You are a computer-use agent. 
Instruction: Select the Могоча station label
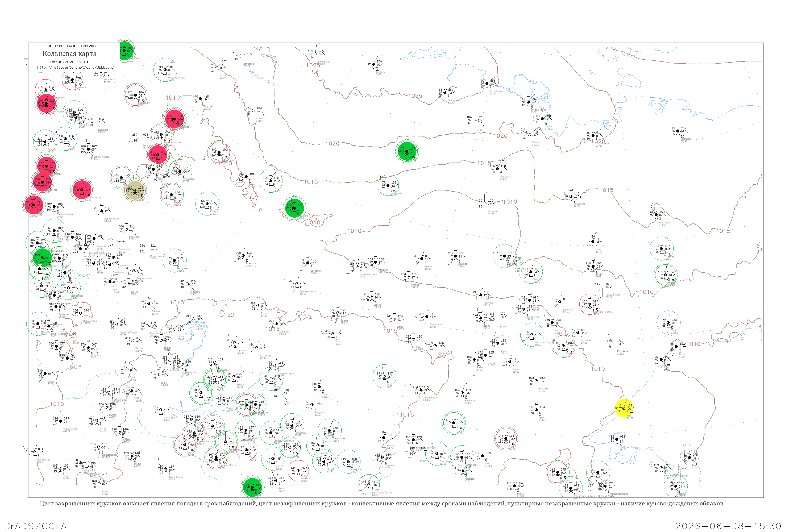[390, 446]
